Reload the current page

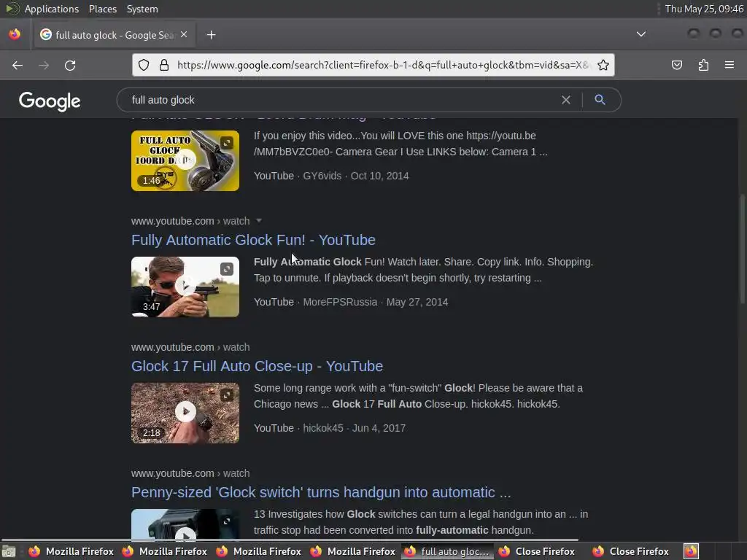point(70,65)
